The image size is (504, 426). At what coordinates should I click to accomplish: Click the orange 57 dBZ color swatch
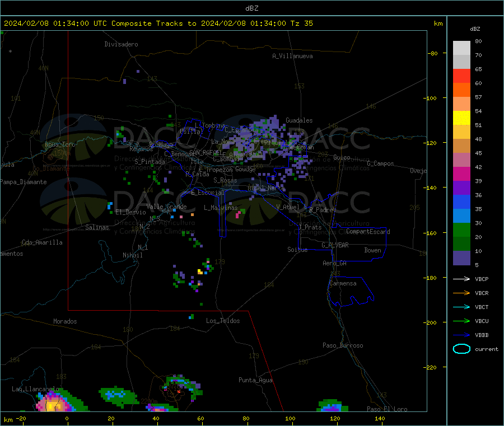click(461, 90)
